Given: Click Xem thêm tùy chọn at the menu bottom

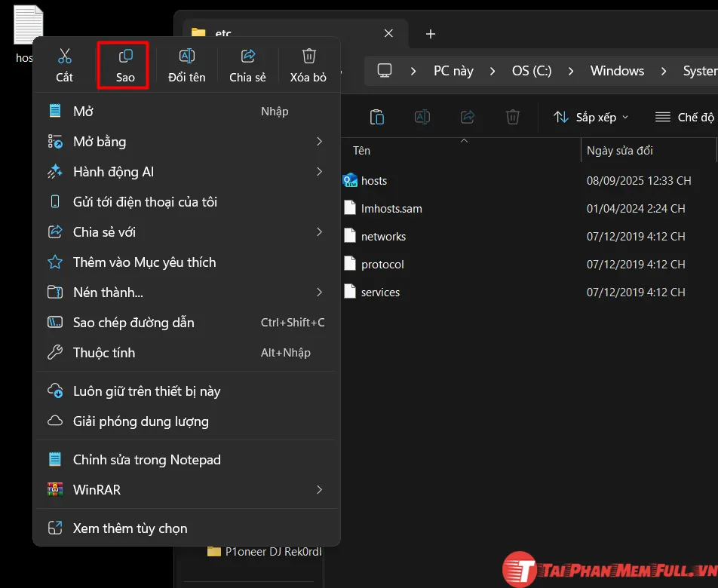Looking at the screenshot, I should click(x=130, y=528).
